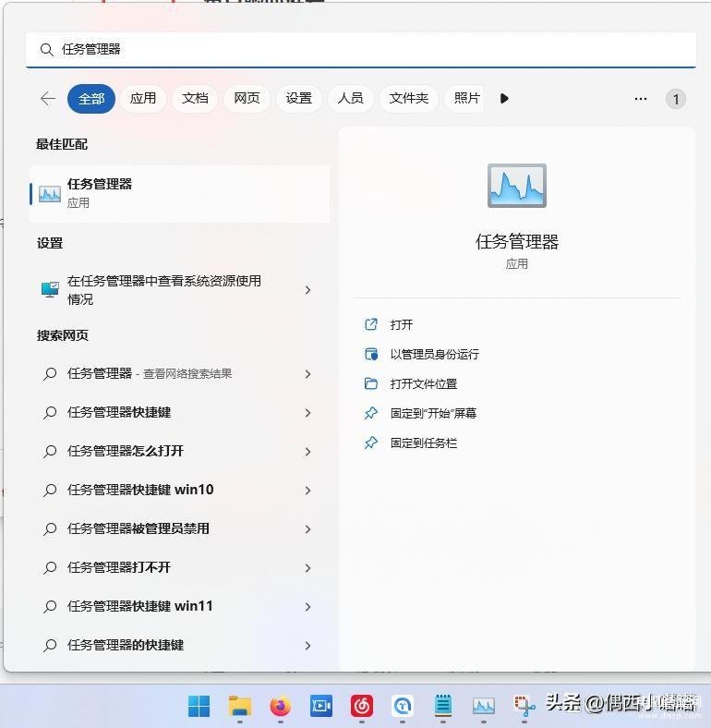Expand the 任务管理器快捷键 search suggestion arrow

(x=307, y=413)
